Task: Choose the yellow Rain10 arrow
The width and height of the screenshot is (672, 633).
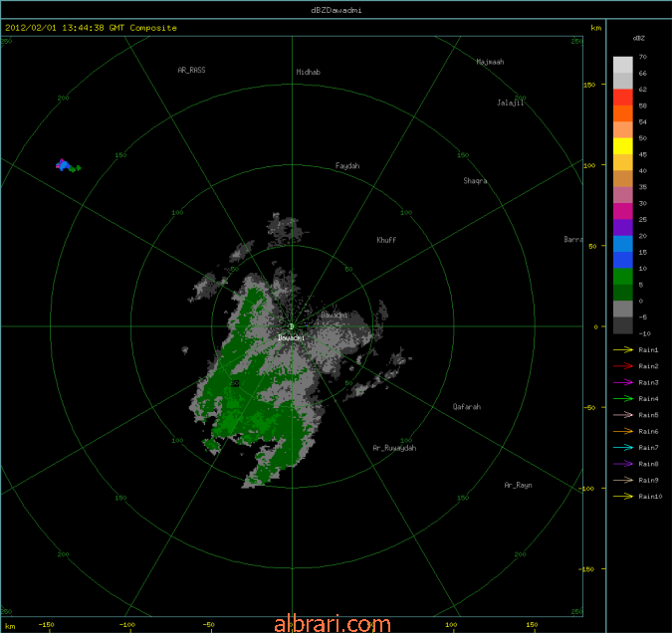Action: [623, 497]
